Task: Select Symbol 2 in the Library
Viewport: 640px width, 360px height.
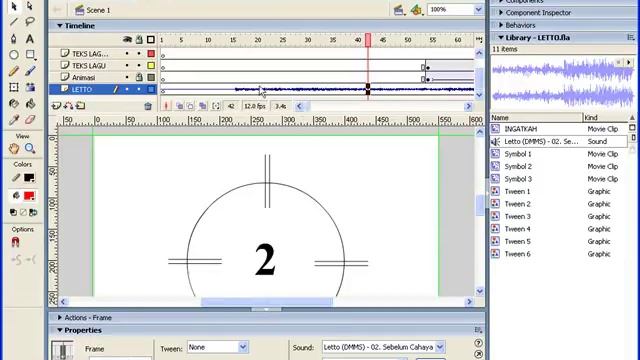Action: click(x=518, y=167)
